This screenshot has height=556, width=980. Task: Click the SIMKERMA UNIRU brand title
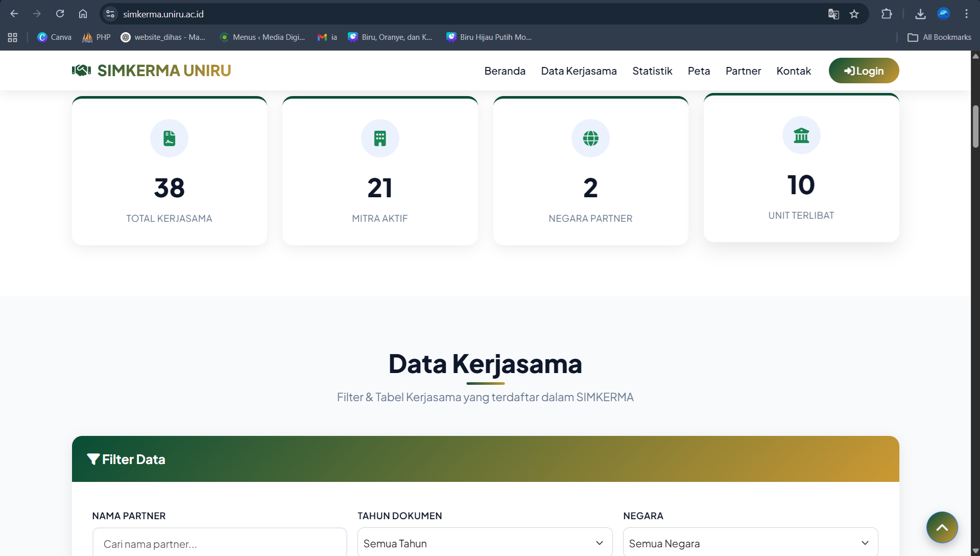pos(164,71)
